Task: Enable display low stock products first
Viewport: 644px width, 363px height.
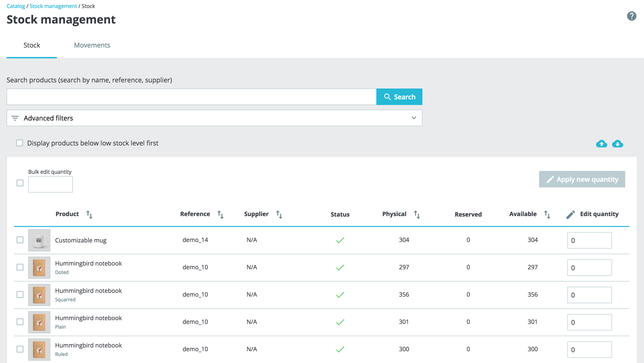Action: 20,143
